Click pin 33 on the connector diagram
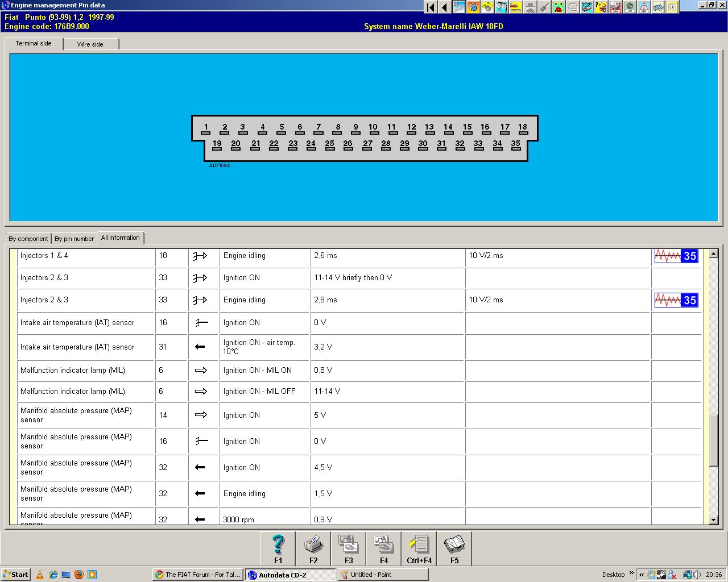728x582 pixels. coord(478,145)
